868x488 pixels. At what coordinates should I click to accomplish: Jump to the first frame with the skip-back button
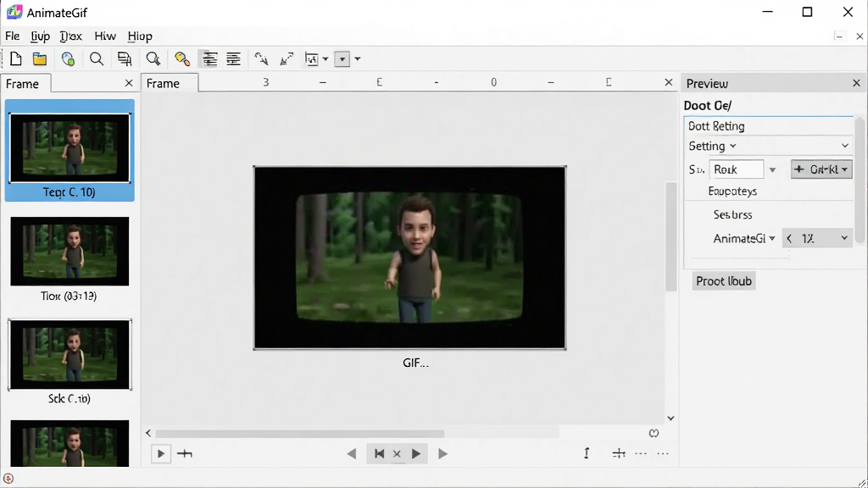point(379,454)
